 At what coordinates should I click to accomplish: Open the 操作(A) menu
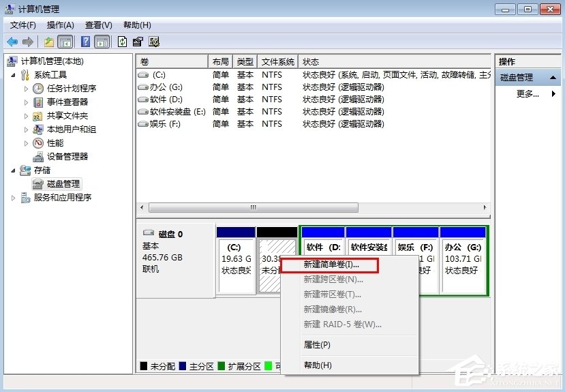pos(60,25)
